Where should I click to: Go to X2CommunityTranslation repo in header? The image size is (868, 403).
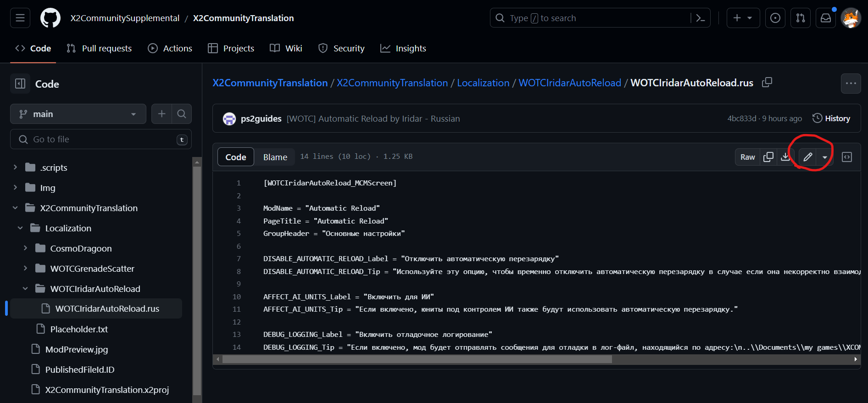point(243,18)
